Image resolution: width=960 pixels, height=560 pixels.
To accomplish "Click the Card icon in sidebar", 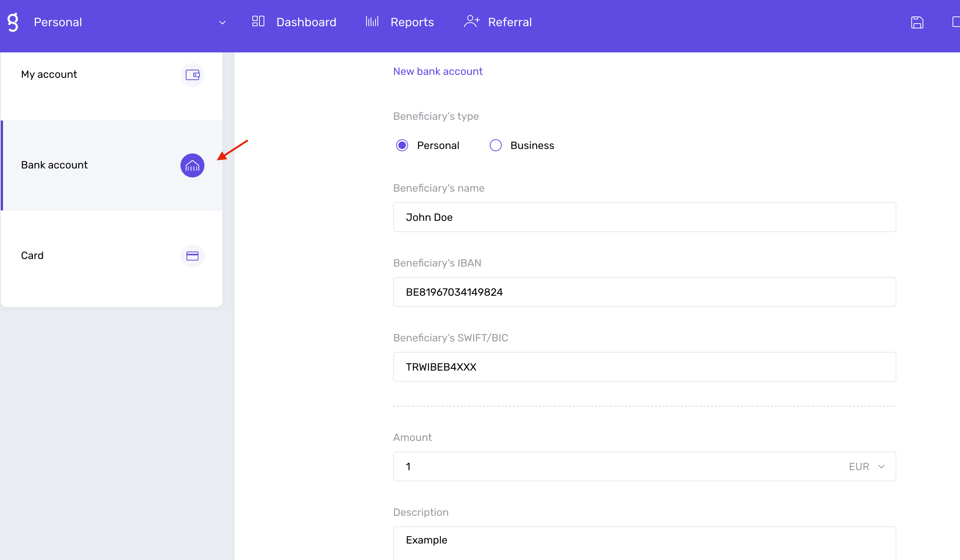I will pos(192,256).
